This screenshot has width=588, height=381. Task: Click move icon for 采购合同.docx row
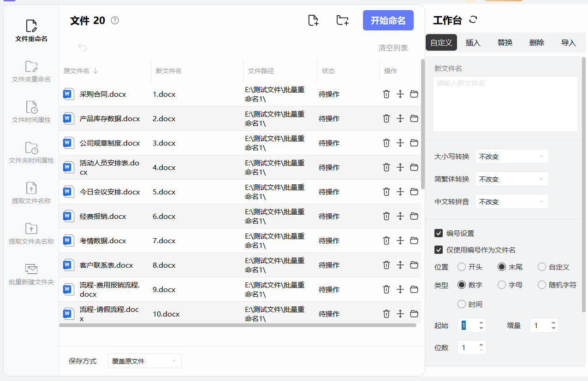(400, 94)
